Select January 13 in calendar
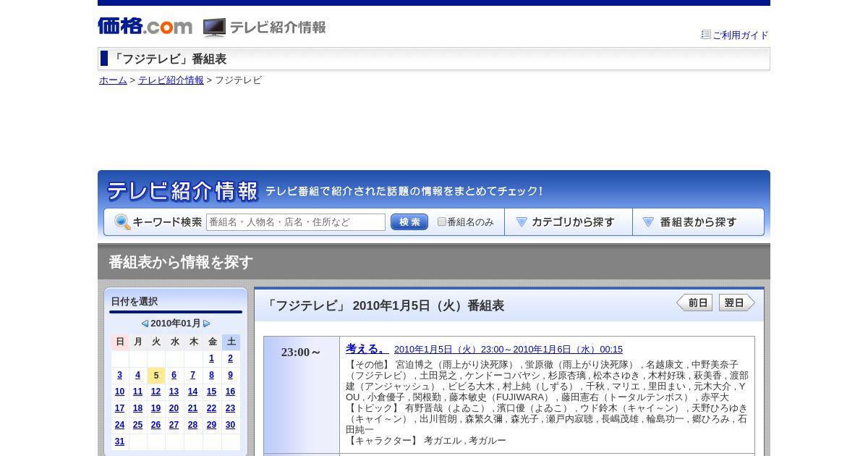 [174, 392]
